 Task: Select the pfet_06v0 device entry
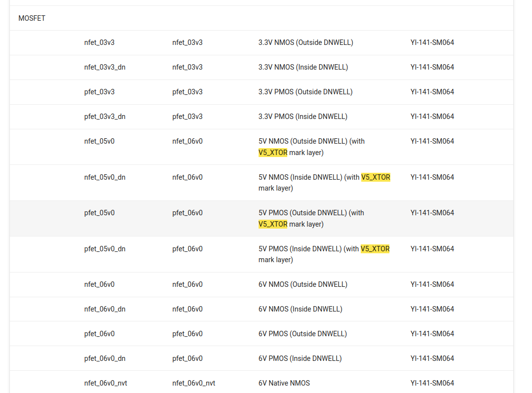point(99,333)
